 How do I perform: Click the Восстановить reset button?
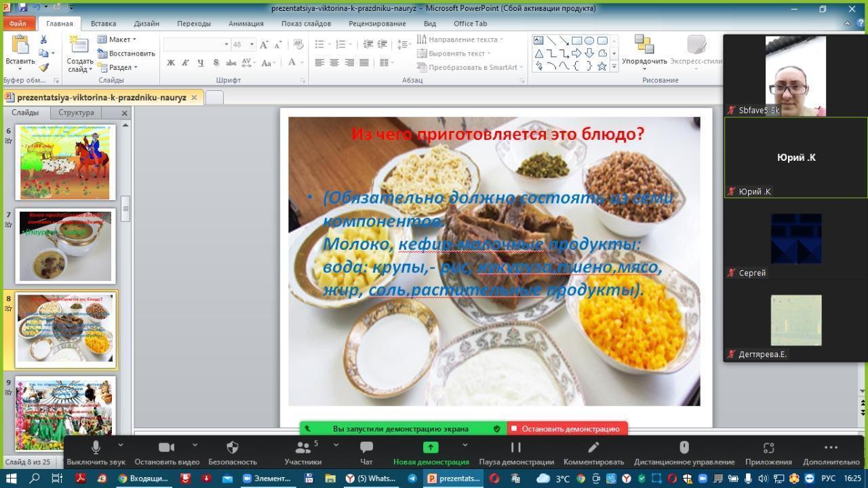pos(126,54)
